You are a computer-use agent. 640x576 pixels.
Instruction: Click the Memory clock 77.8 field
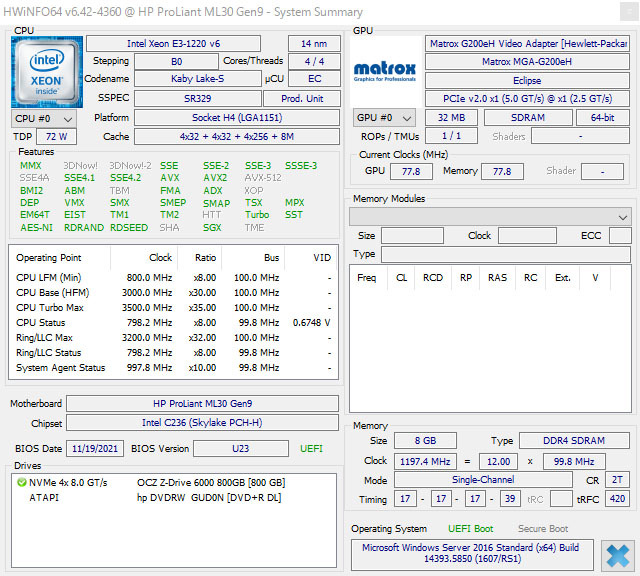click(x=502, y=171)
